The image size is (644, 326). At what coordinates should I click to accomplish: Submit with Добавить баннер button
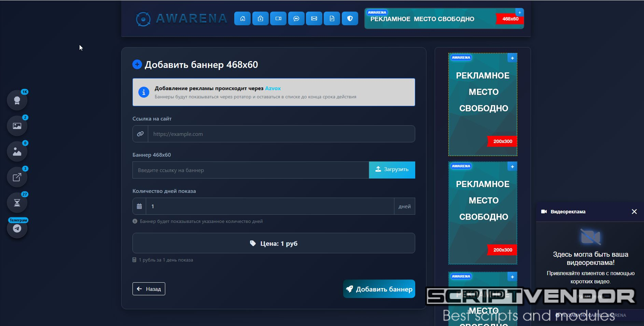pyautogui.click(x=379, y=289)
